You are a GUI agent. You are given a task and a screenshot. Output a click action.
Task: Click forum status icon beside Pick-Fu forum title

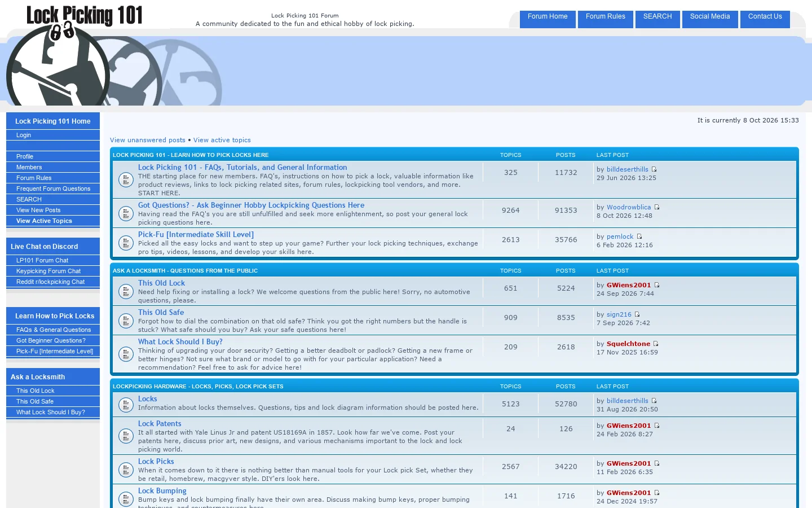pos(125,243)
